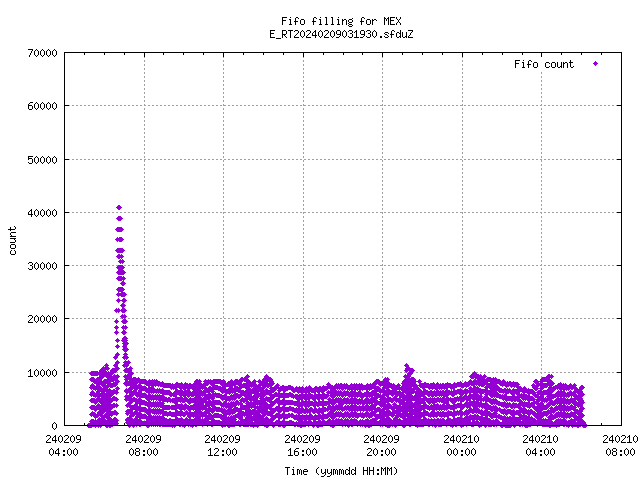Screen dimensions: 640x480
Task: Click the x-axis tick label 240209 08:00
Action: click(x=143, y=446)
